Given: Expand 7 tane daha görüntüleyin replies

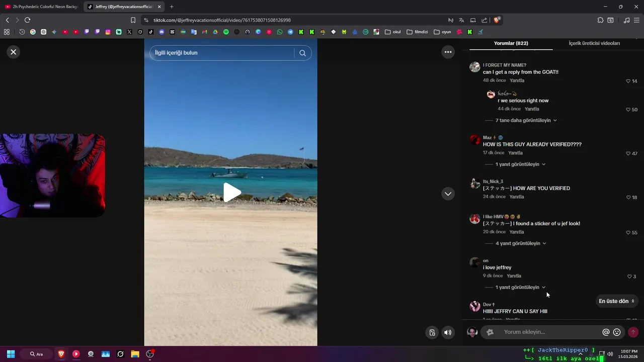Looking at the screenshot, I should [x=526, y=120].
